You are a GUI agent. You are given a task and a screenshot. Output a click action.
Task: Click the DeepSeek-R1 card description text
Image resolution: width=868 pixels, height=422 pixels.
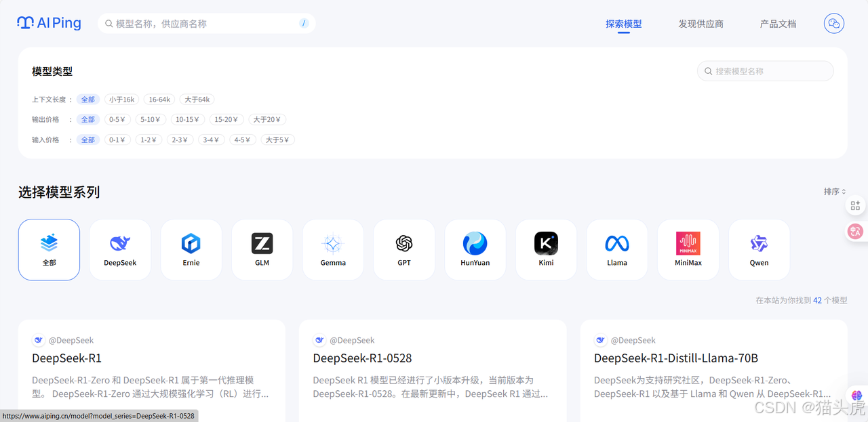coord(150,387)
